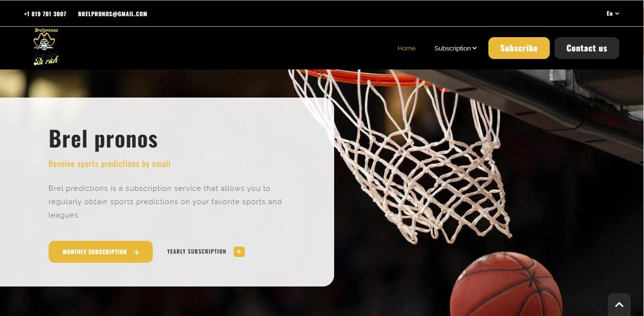Open the Contact us button
The height and width of the screenshot is (316, 644).
pos(587,48)
